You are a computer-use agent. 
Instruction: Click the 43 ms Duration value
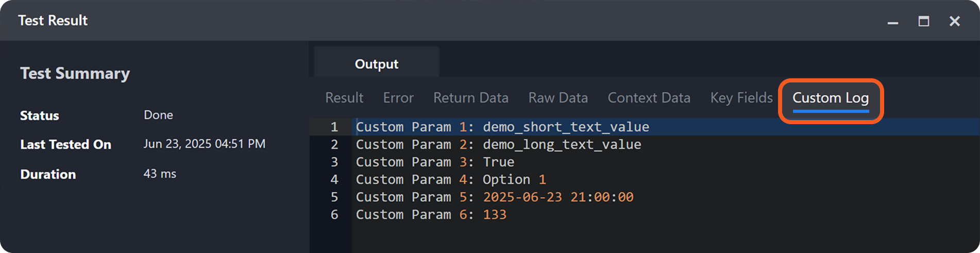(160, 174)
